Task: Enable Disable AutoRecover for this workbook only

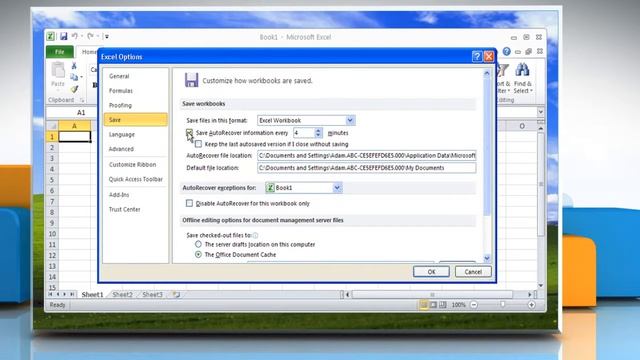Action: coord(189,203)
